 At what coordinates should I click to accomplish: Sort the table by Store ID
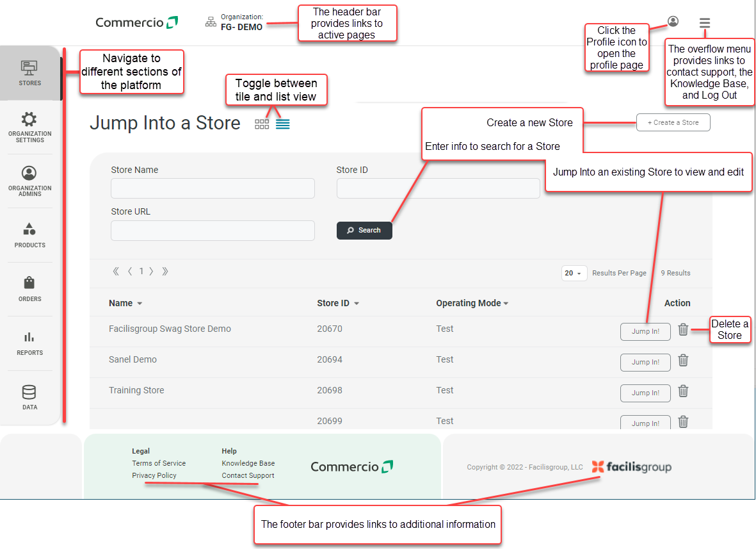tap(338, 302)
